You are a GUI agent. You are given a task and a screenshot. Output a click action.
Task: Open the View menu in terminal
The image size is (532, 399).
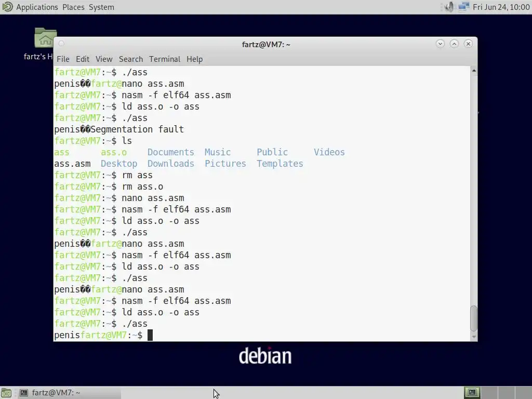coord(104,59)
